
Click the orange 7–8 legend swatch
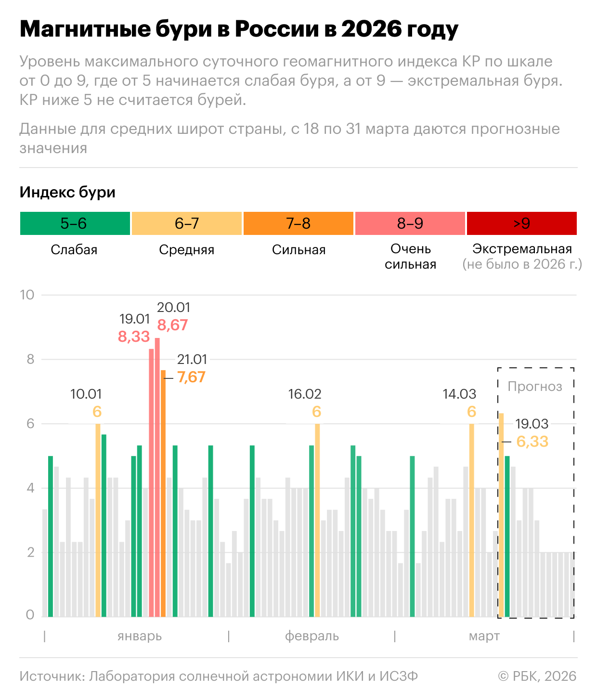pyautogui.click(x=298, y=223)
